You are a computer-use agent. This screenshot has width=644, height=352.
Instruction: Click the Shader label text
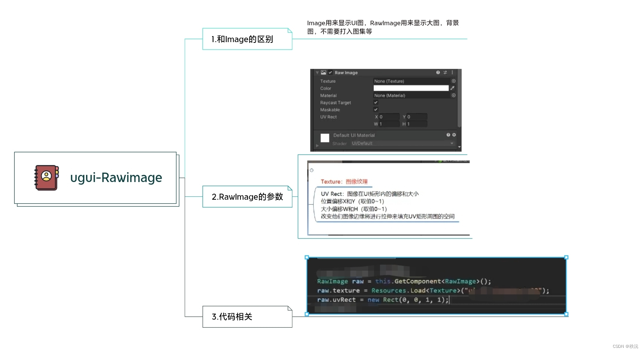[x=339, y=143]
